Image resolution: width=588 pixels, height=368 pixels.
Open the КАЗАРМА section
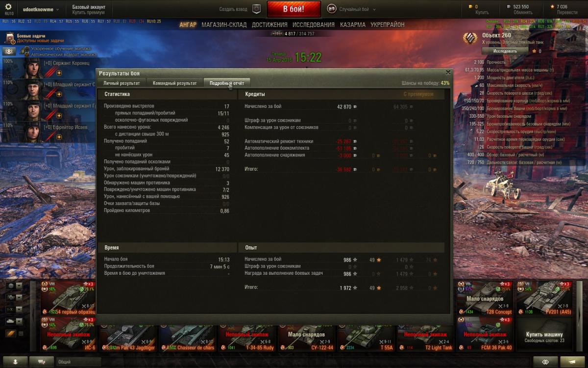pos(353,25)
